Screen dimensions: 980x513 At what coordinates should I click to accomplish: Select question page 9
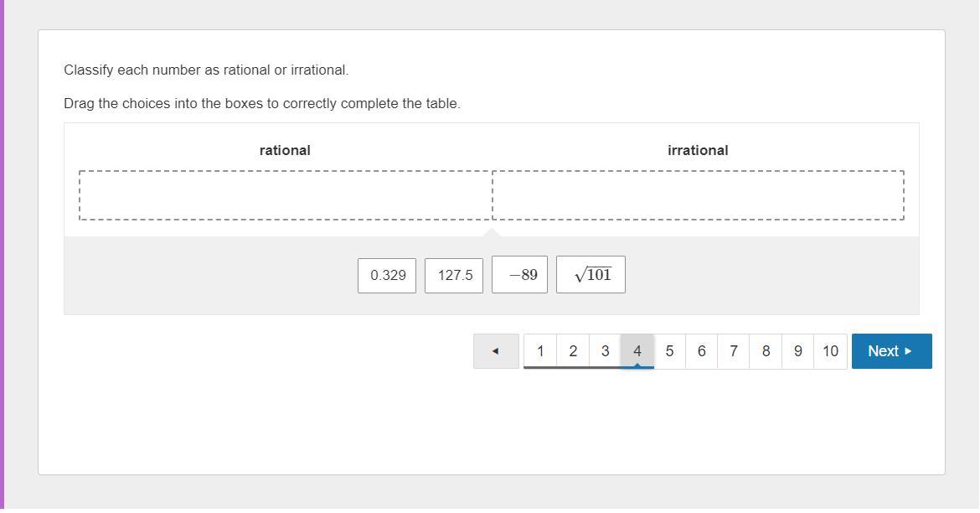coord(797,351)
